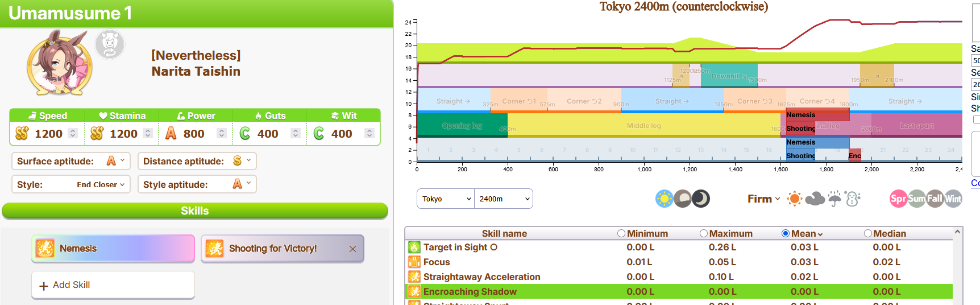This screenshot has height=305, width=980.
Task: Open the Skills section header
Action: (x=195, y=211)
